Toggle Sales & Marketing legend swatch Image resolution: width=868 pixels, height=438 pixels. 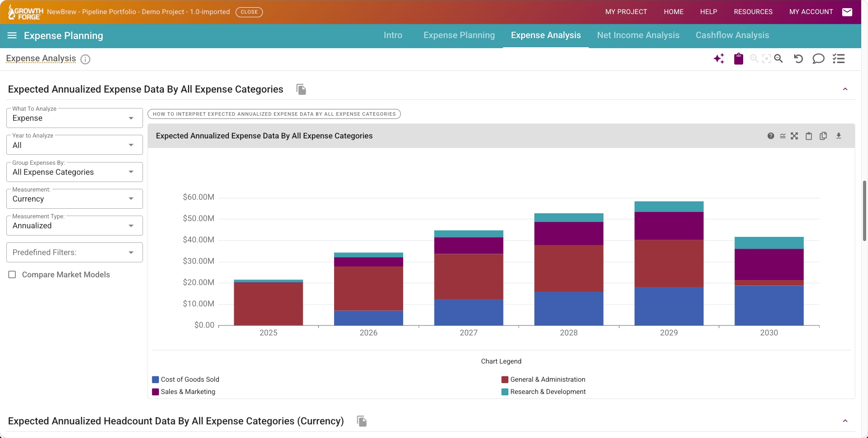pyautogui.click(x=155, y=392)
